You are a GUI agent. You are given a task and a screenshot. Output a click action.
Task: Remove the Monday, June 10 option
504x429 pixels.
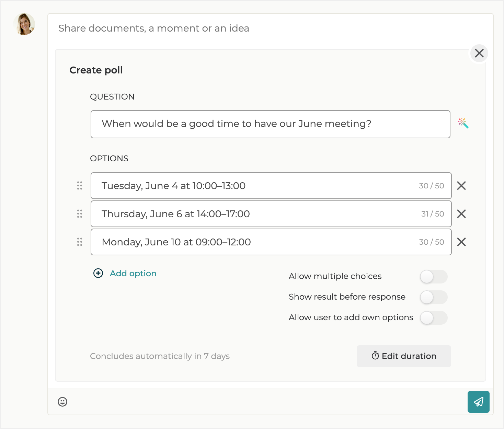click(461, 242)
